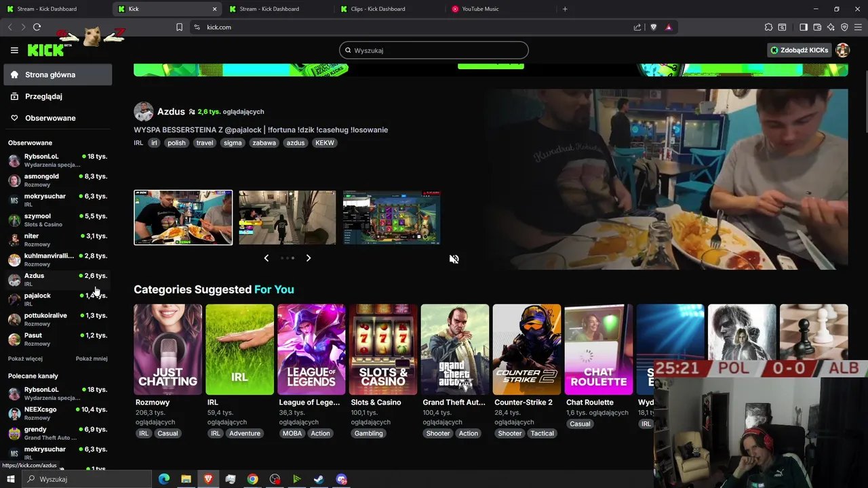This screenshot has height=488, width=868.
Task: Click the Gambling tag under Slots & Casino
Action: coord(369,434)
